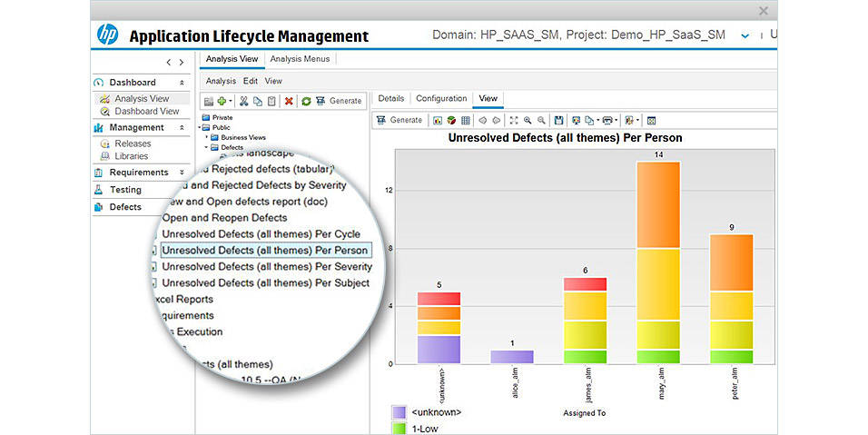Switch to the bar chart icon

(x=438, y=120)
